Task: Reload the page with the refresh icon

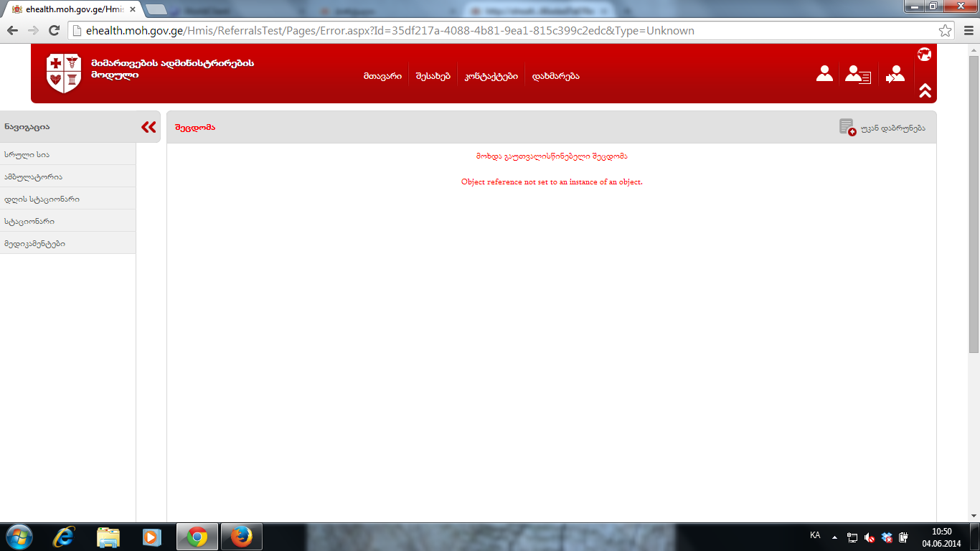Action: [x=54, y=31]
